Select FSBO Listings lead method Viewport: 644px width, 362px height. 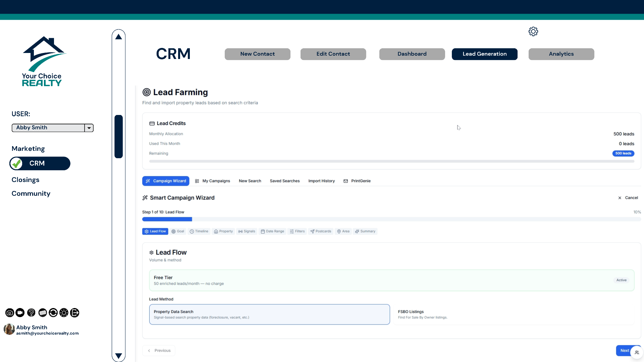[514, 314]
